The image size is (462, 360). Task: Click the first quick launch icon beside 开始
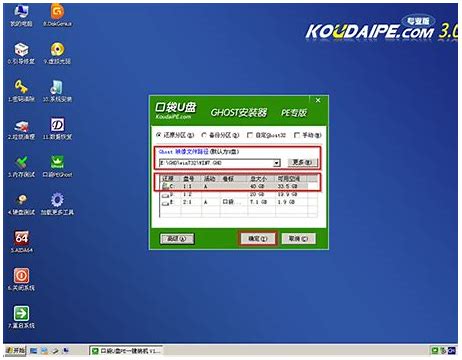33,351
